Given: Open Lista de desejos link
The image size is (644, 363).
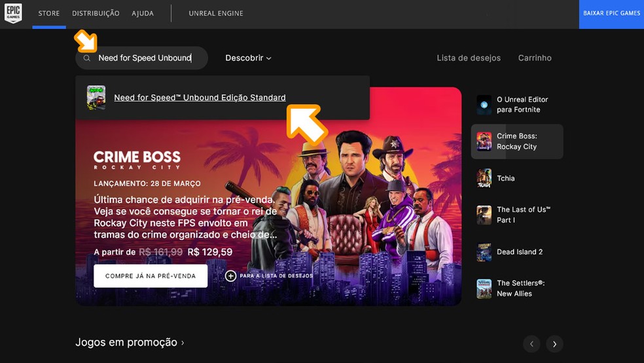Looking at the screenshot, I should 469,58.
